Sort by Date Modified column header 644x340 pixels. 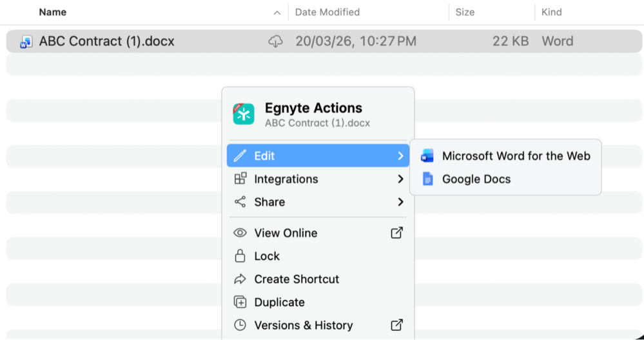[x=327, y=12]
